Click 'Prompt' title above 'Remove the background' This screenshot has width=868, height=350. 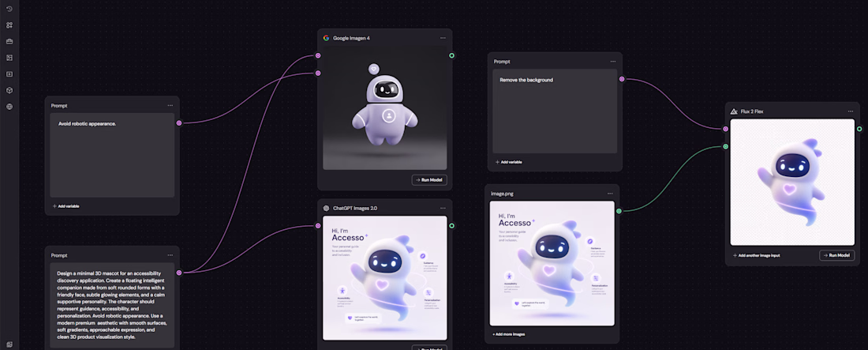(x=502, y=62)
